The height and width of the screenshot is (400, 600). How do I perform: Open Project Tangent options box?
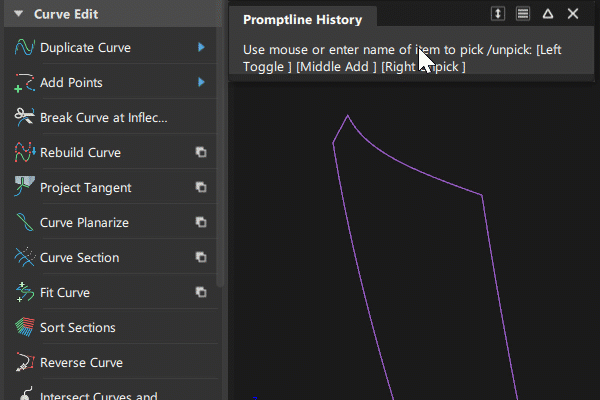click(x=201, y=187)
